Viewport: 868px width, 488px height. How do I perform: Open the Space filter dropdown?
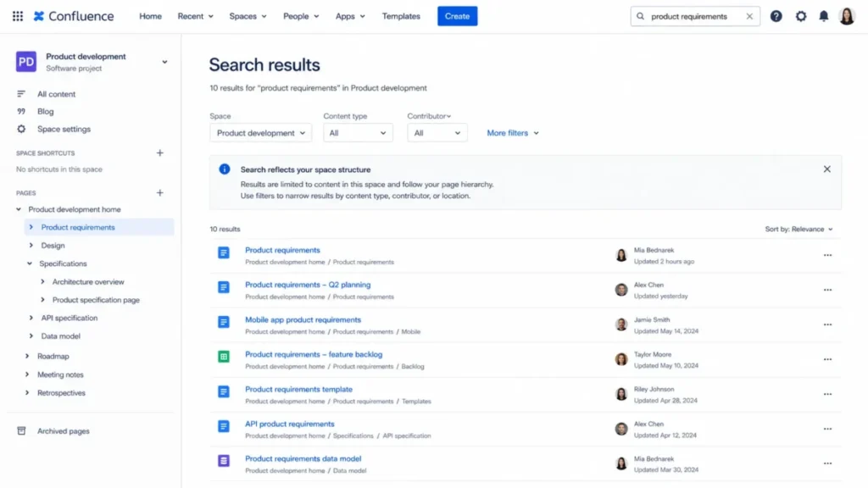(x=261, y=133)
